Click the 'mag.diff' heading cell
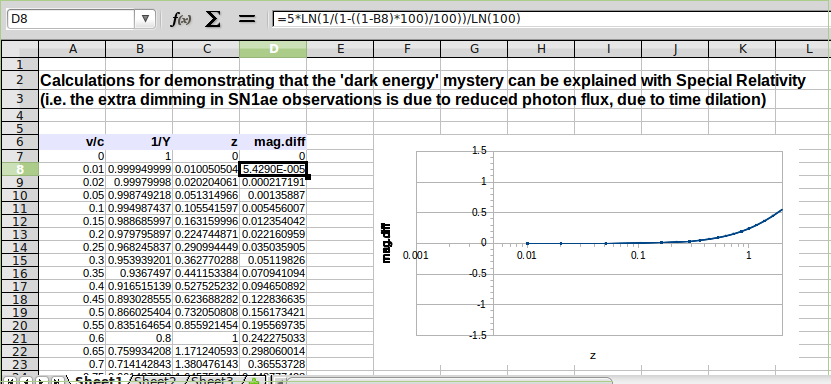The height and width of the screenshot is (384, 831). 273,142
